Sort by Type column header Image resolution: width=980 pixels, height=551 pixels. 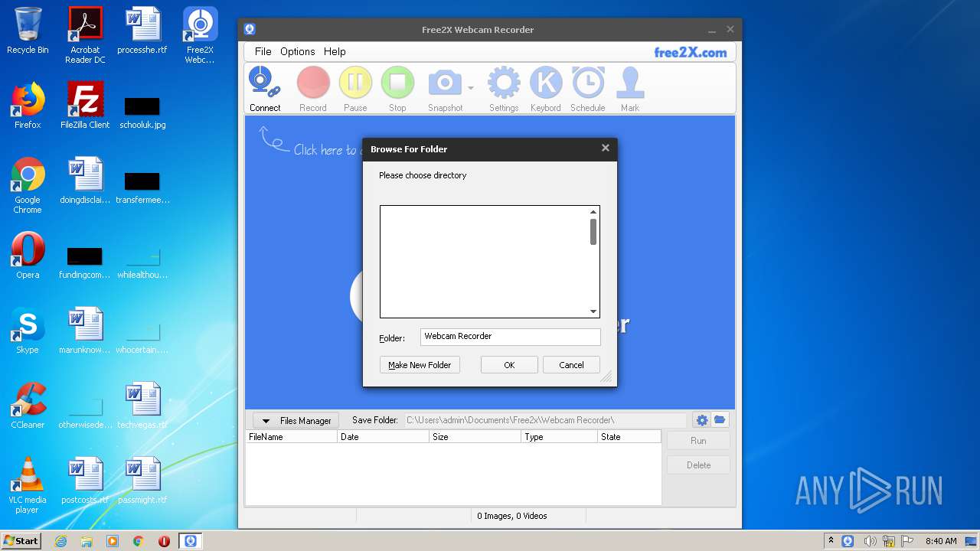pyautogui.click(x=559, y=437)
